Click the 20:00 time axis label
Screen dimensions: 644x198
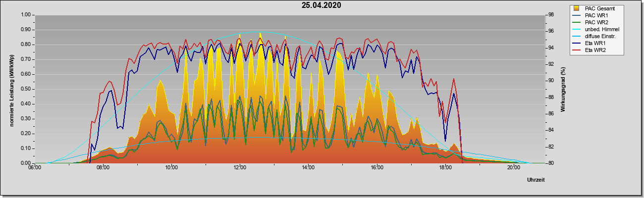(x=514, y=168)
